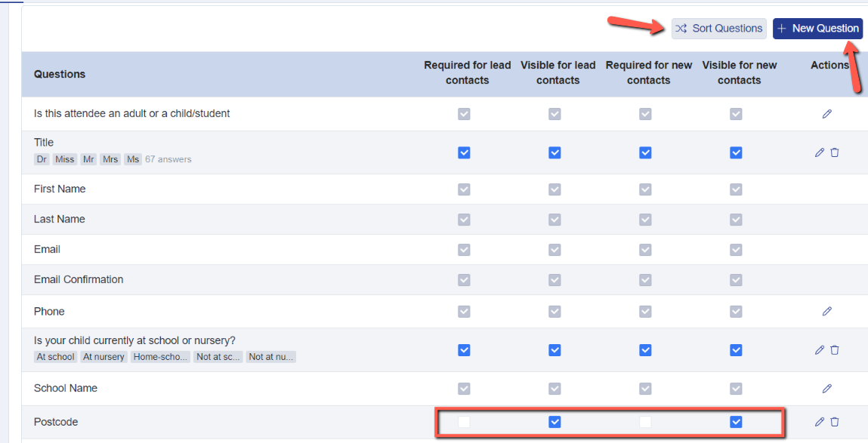
Task: Click the New Question button
Action: pos(817,28)
